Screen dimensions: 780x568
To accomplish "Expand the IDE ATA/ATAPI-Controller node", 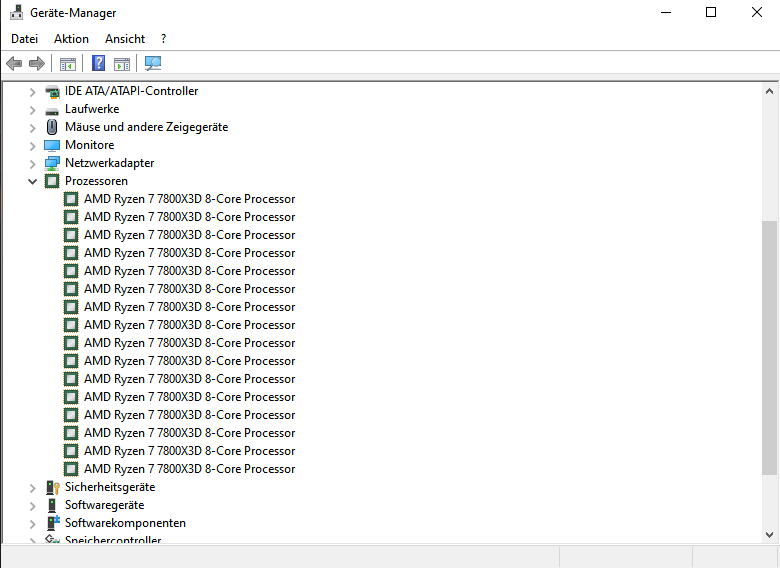I will [32, 92].
